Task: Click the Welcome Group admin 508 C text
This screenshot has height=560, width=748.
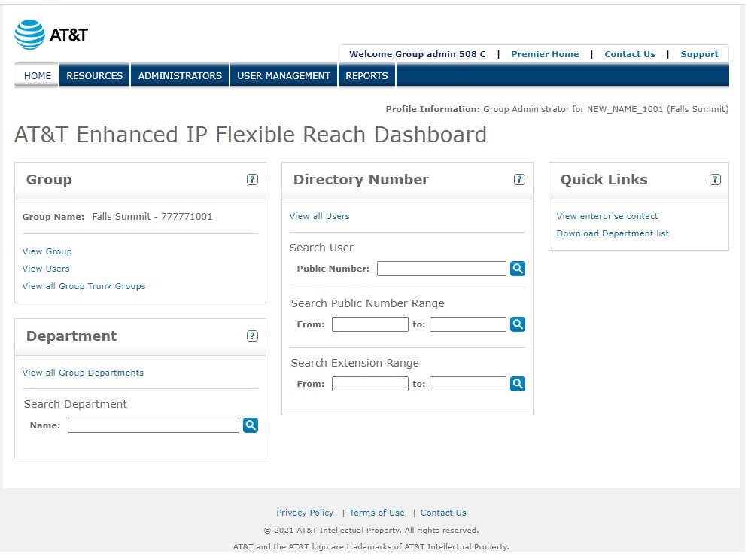Action: [418, 54]
